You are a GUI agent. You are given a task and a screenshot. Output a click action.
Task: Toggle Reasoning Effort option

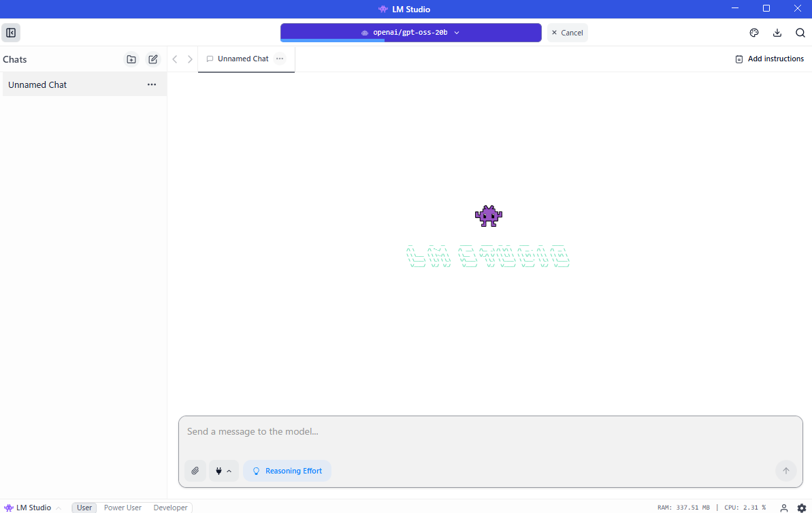point(287,471)
